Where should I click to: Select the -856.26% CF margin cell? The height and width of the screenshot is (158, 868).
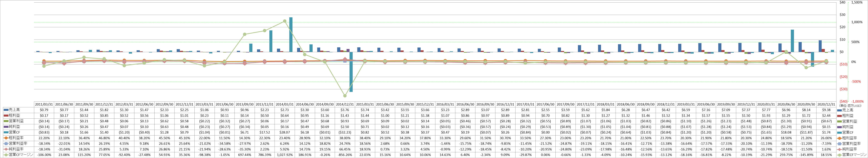coord(345,155)
